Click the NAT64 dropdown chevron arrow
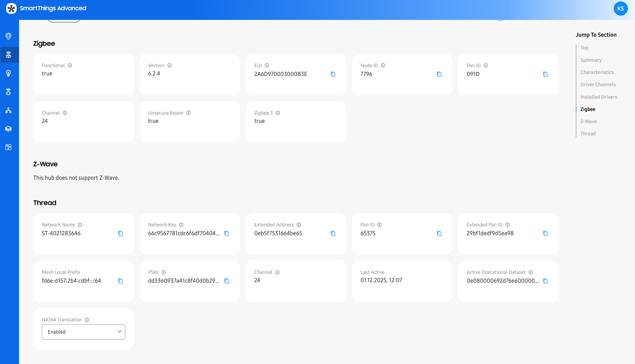This screenshot has width=635, height=364. click(x=119, y=332)
